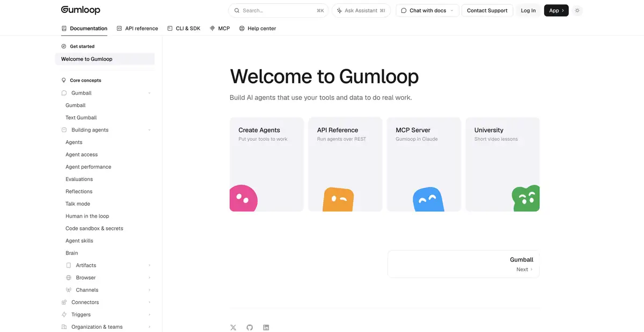Click the Artifacts sidebar icon
Image resolution: width=644 pixels, height=332 pixels.
click(68, 265)
